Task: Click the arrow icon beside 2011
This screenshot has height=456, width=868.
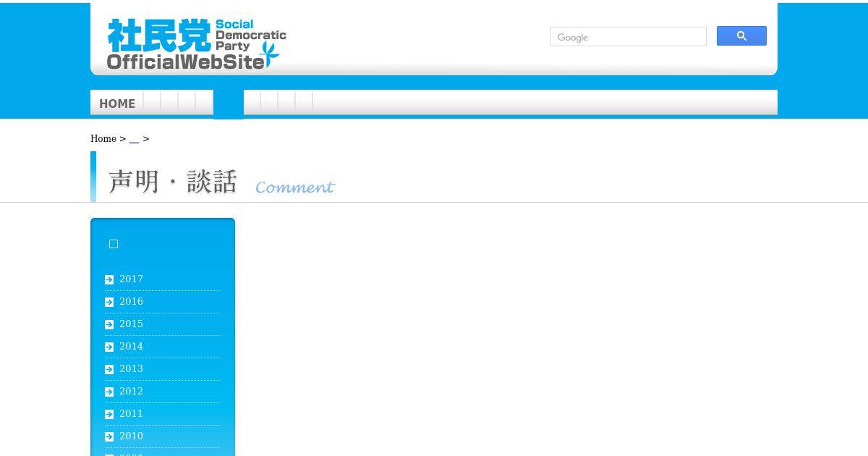Action: [109, 414]
